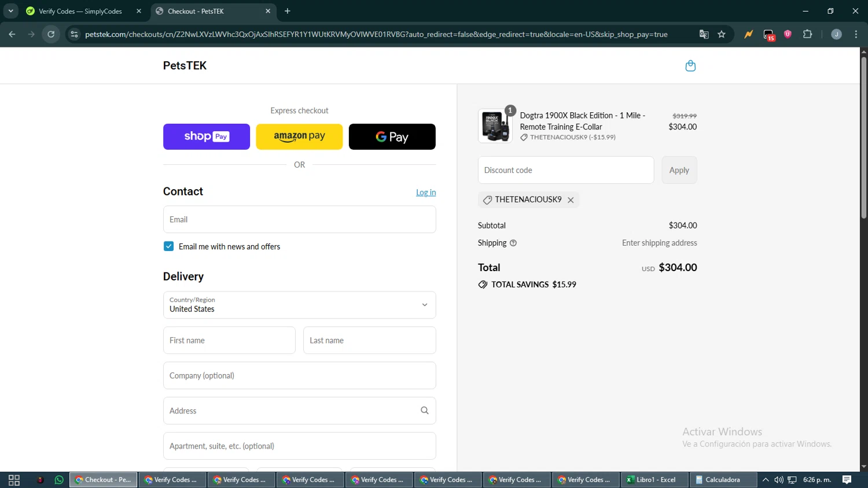Pay with Amazon Pay button
868x488 pixels.
click(x=299, y=137)
